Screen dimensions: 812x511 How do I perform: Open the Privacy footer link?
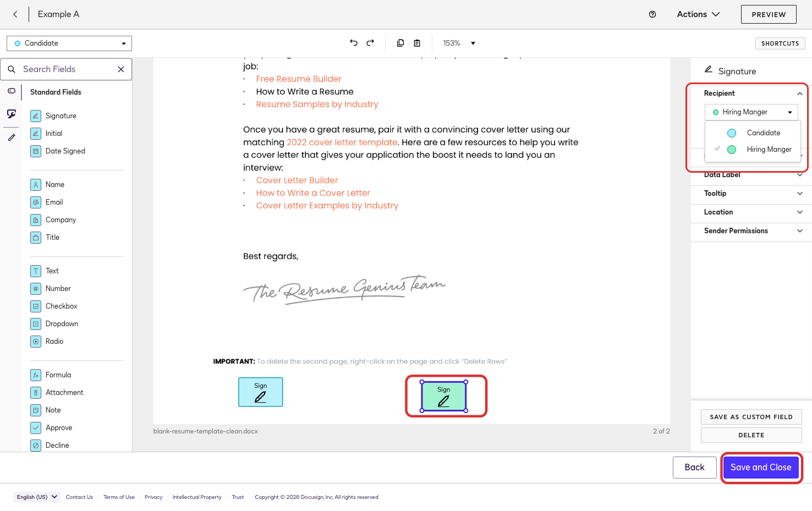click(153, 497)
